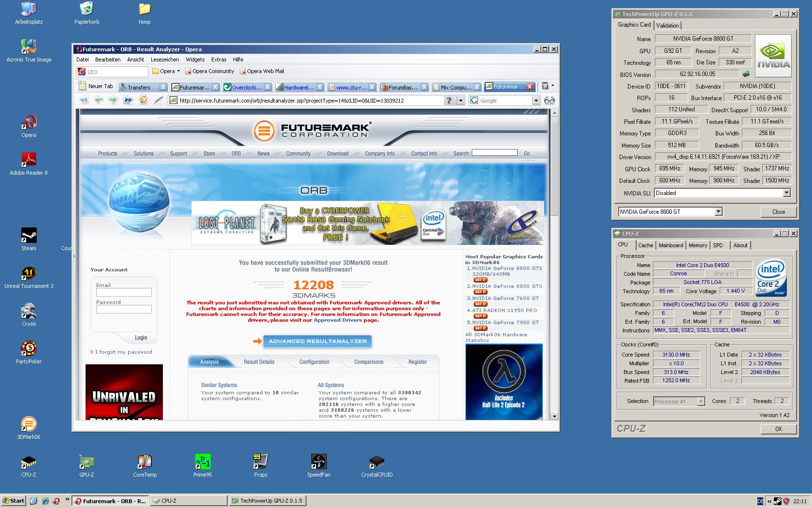Screen dimensions: 812x508
Task: Click the Start button on the taskbar
Action: 13,501
